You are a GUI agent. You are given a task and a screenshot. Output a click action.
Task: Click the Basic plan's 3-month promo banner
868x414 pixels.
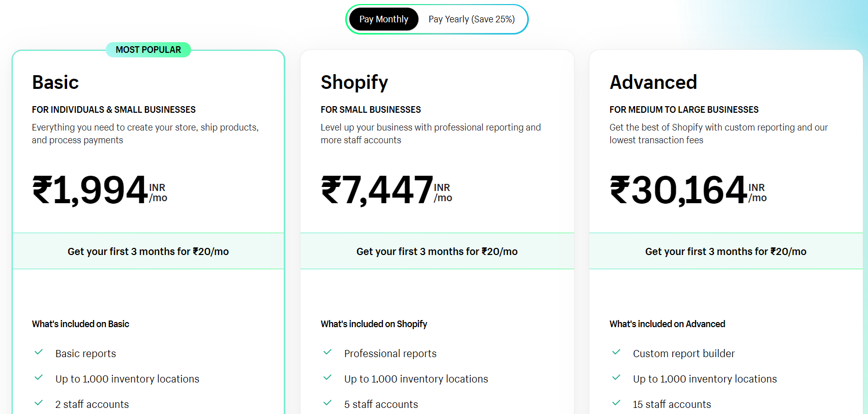click(x=148, y=251)
